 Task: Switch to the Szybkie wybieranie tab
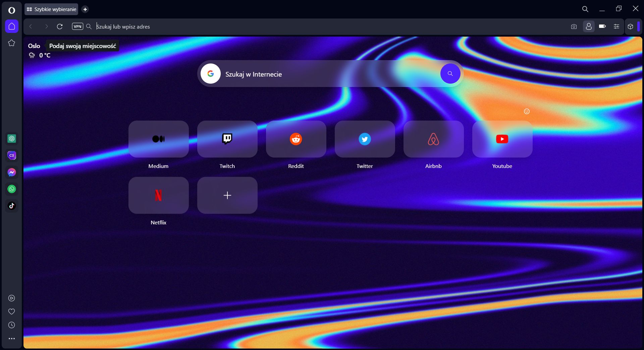point(51,9)
